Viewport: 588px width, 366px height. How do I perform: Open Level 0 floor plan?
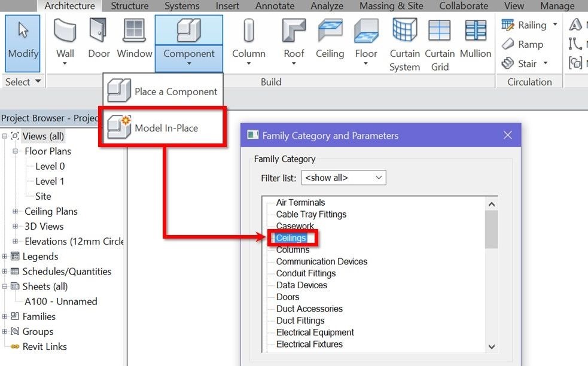(50, 166)
